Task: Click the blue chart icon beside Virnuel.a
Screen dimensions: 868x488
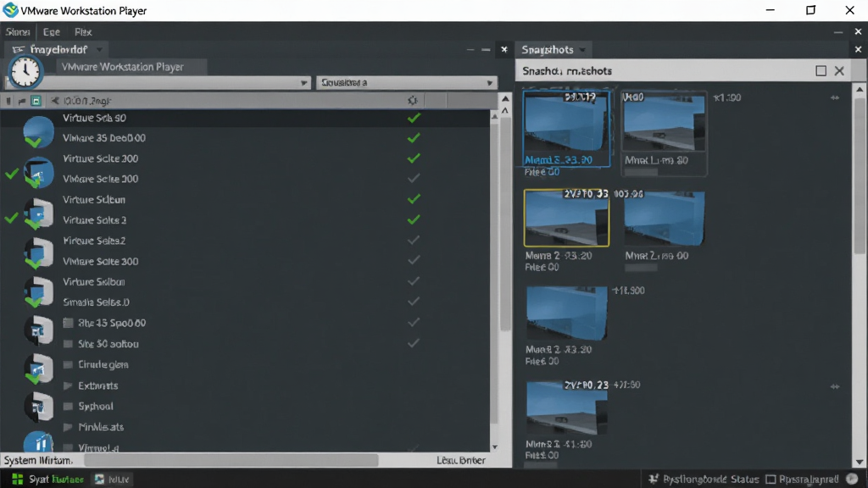Action: pyautogui.click(x=38, y=441)
